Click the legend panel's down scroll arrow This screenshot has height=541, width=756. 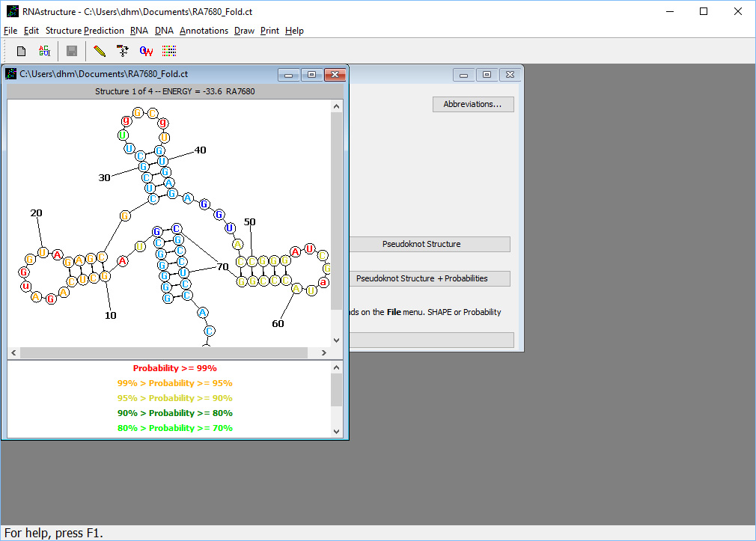337,431
